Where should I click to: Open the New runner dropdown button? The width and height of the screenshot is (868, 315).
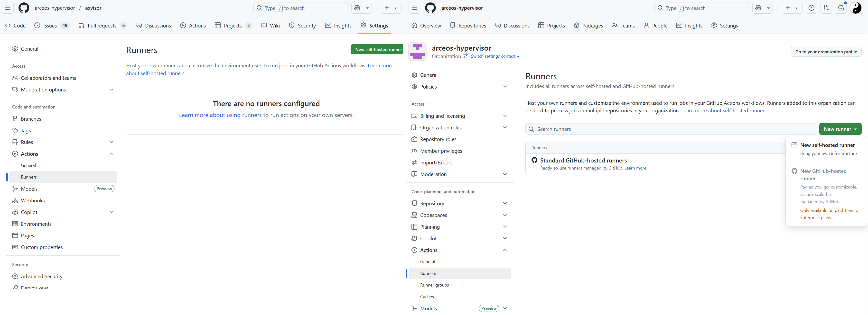[840, 129]
